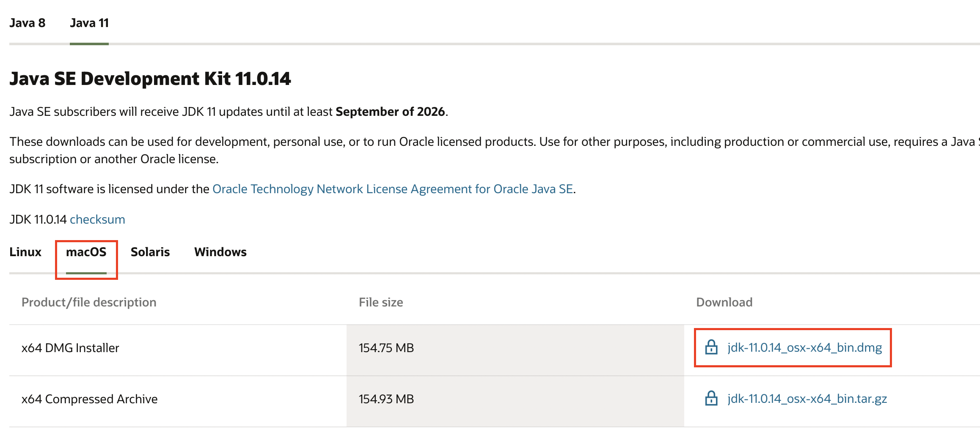Select the Java 11 tab
This screenshot has width=980, height=443.
click(89, 23)
